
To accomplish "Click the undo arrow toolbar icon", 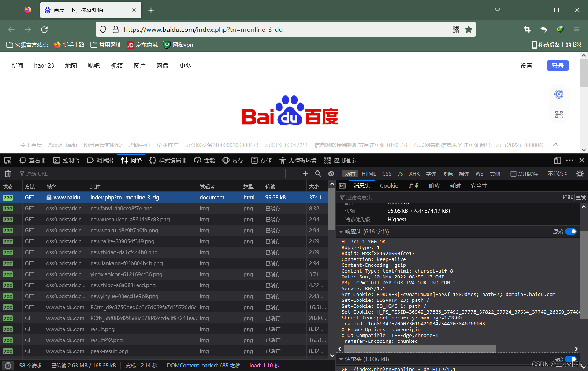I will coord(544,29).
